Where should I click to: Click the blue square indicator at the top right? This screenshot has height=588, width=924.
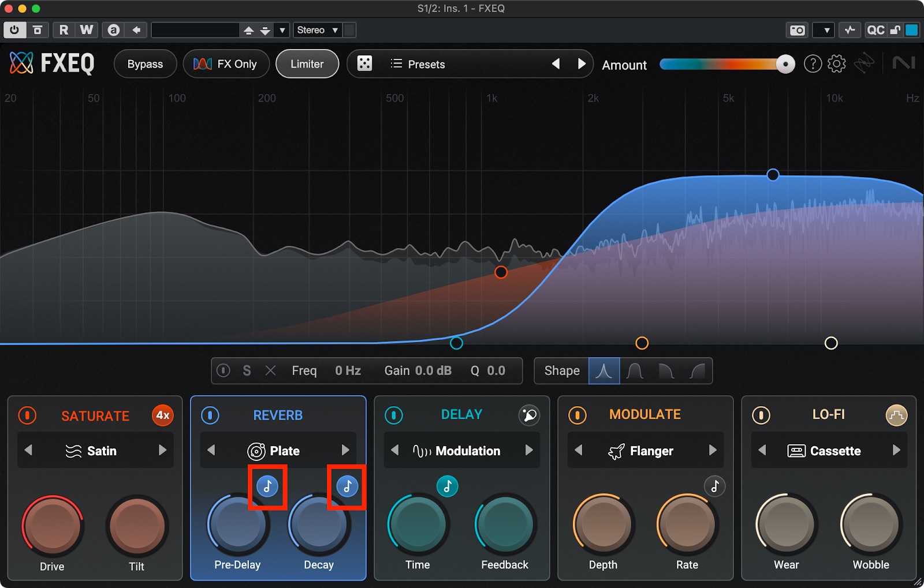point(911,30)
